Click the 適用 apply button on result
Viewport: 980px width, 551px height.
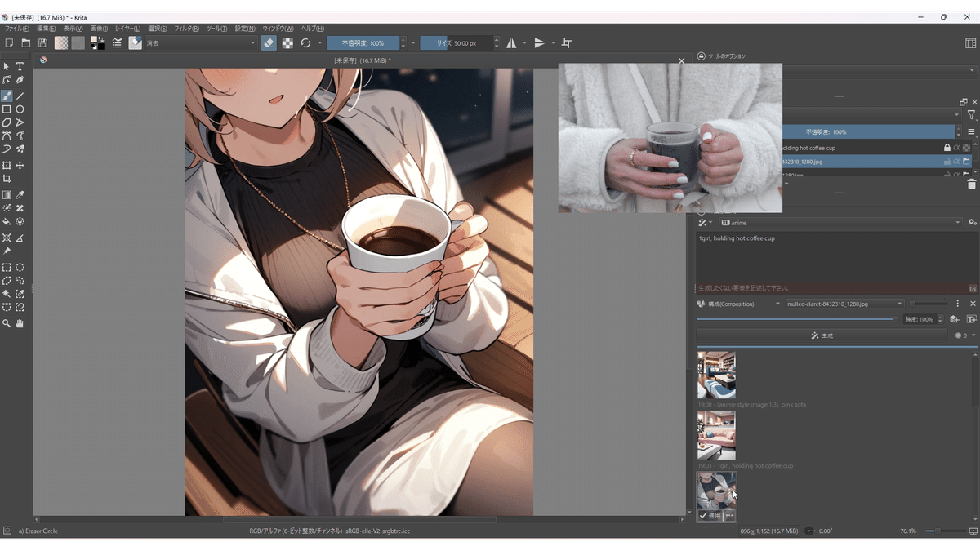(710, 516)
